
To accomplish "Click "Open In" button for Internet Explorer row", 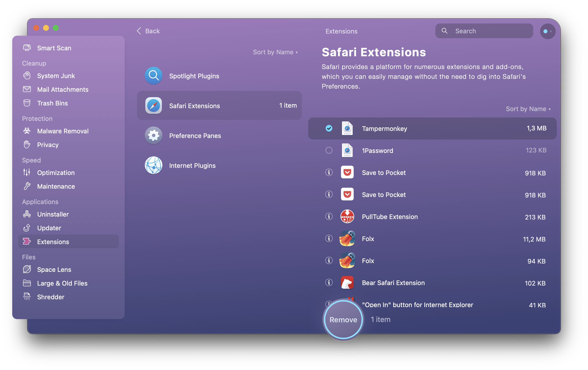I will [x=432, y=305].
